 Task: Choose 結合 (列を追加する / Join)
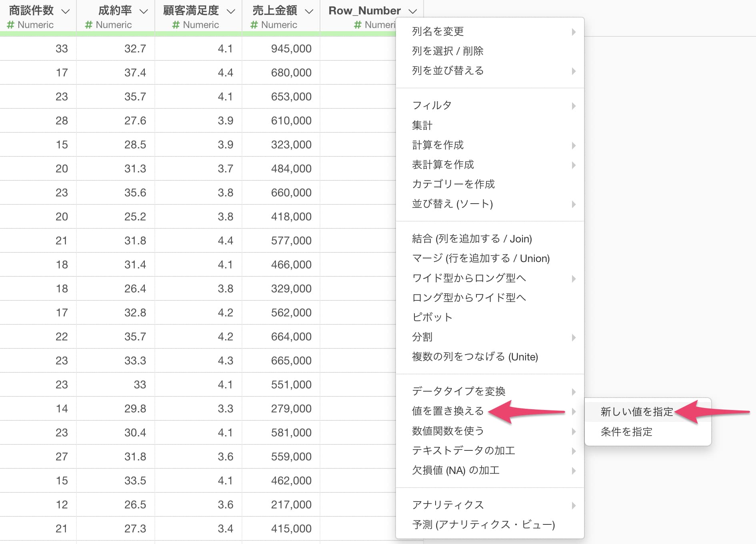490,239
